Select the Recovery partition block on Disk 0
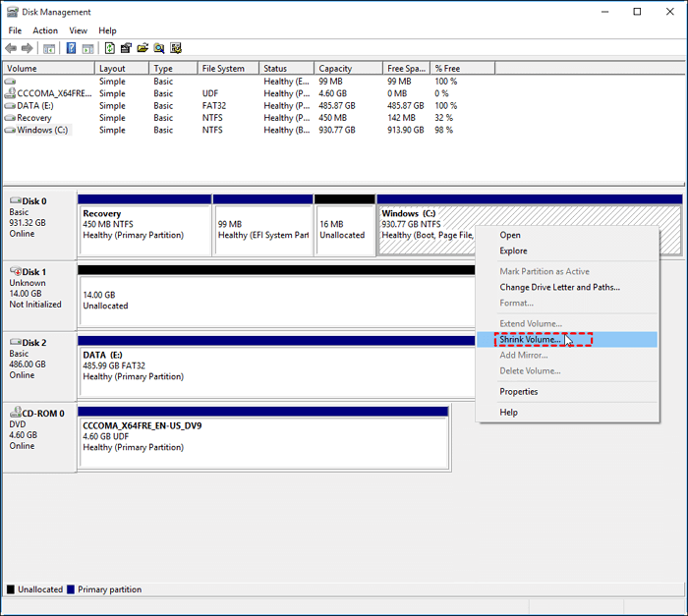The height and width of the screenshot is (616, 688). [143, 230]
